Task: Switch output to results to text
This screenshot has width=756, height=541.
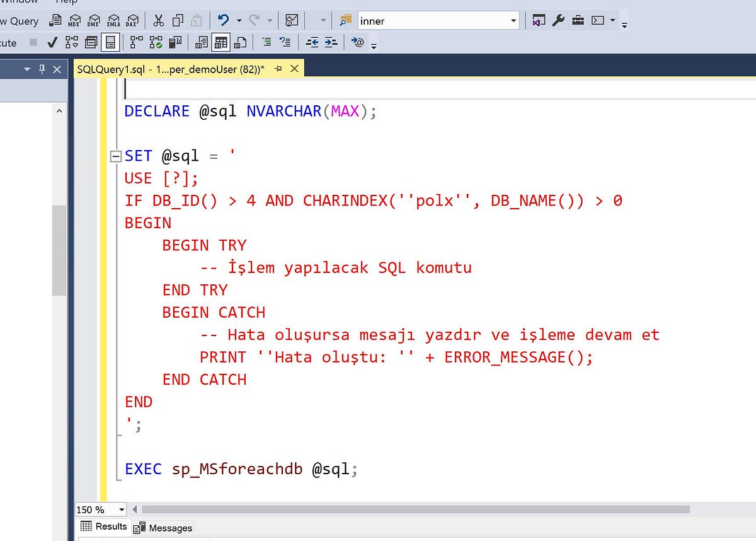Action: click(201, 43)
